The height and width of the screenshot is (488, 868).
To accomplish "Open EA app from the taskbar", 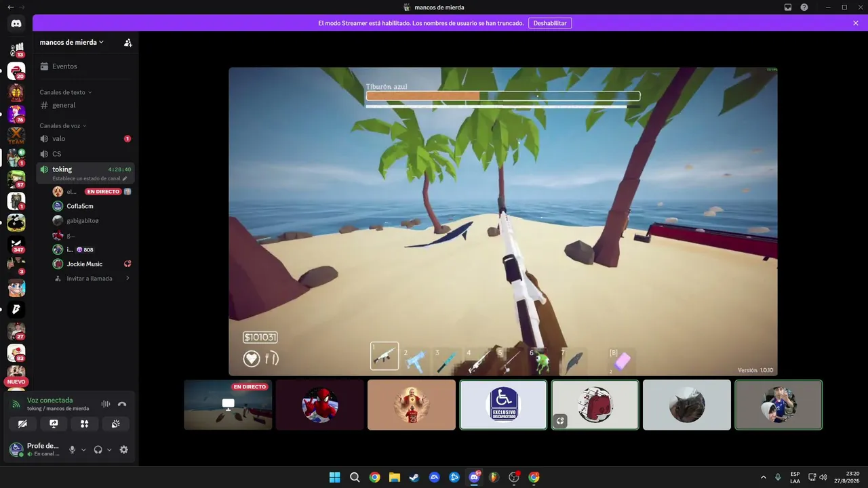I will [x=435, y=477].
